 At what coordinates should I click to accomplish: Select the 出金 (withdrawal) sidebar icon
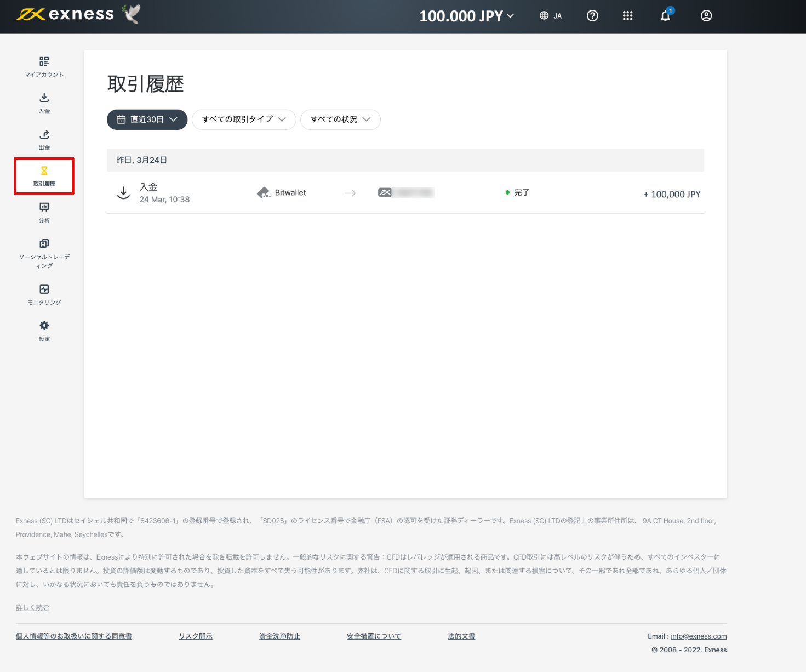(x=44, y=140)
